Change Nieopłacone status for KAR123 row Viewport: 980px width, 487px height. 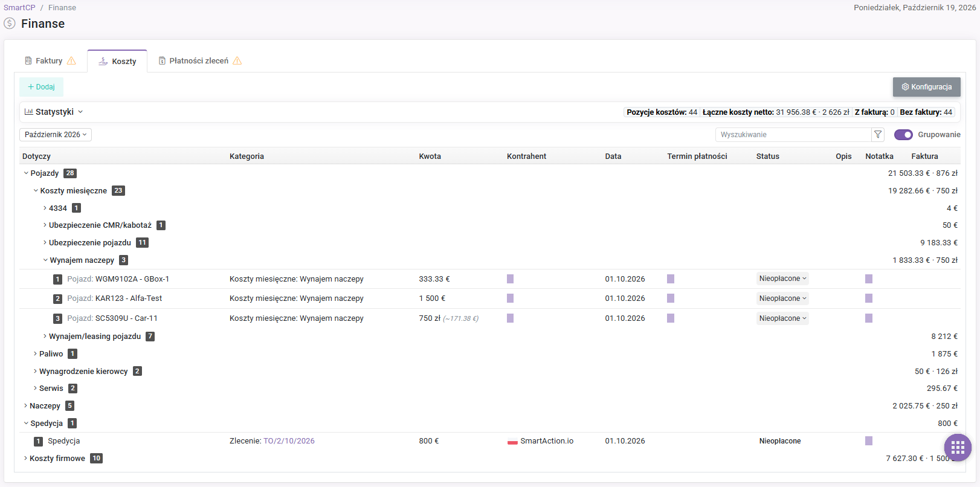pyautogui.click(x=782, y=298)
